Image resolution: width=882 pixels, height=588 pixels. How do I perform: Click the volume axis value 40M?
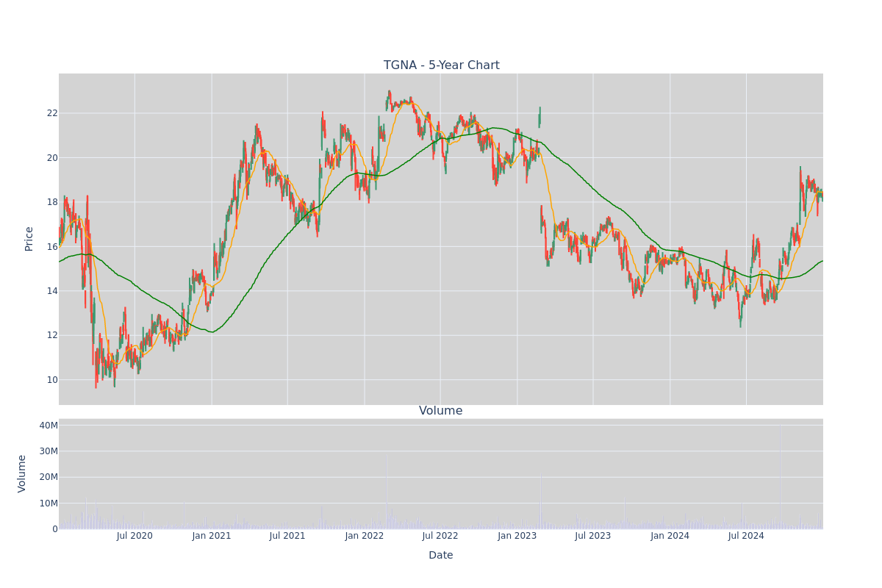49,426
